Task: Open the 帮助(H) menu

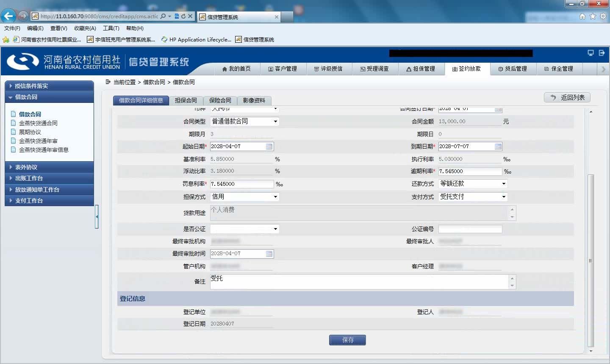Action: [x=135, y=28]
